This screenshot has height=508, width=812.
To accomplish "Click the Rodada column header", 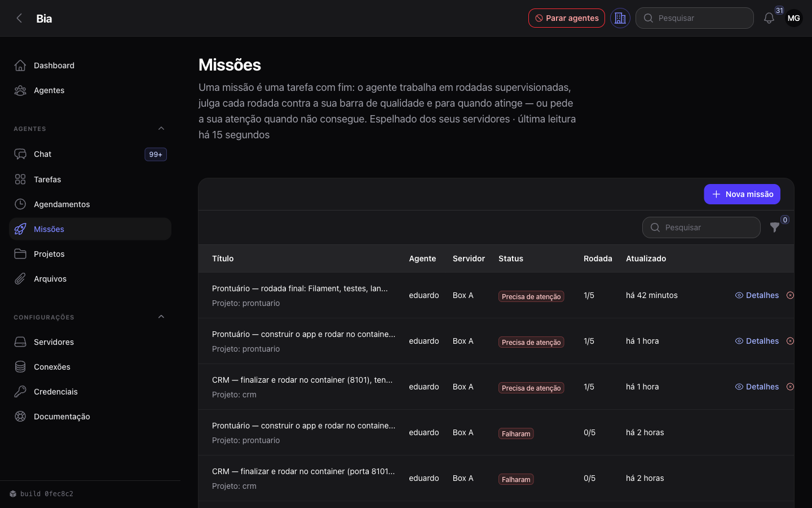I will click(x=598, y=259).
